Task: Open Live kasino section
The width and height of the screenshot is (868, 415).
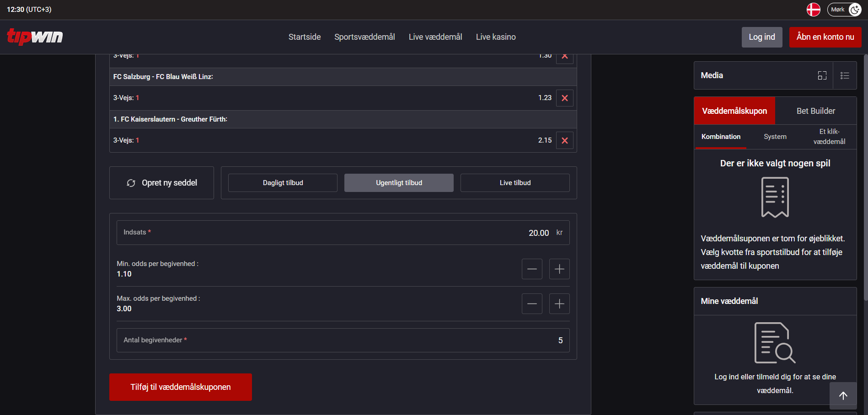Action: point(496,37)
